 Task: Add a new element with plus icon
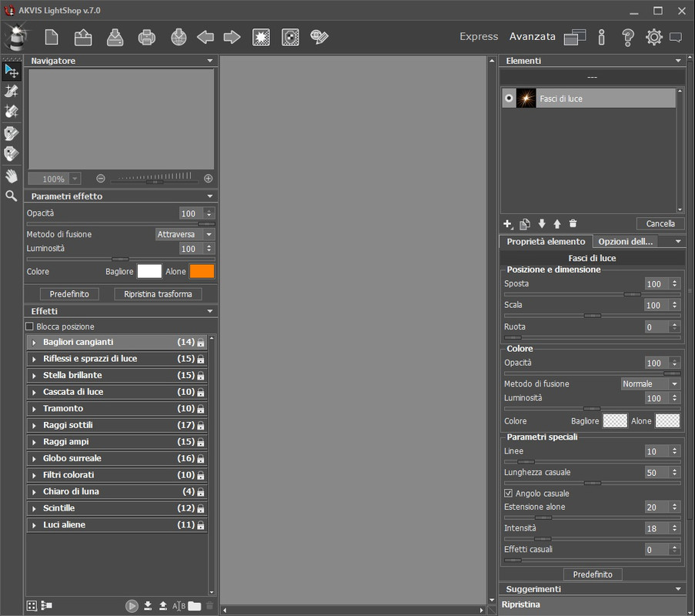coord(509,224)
